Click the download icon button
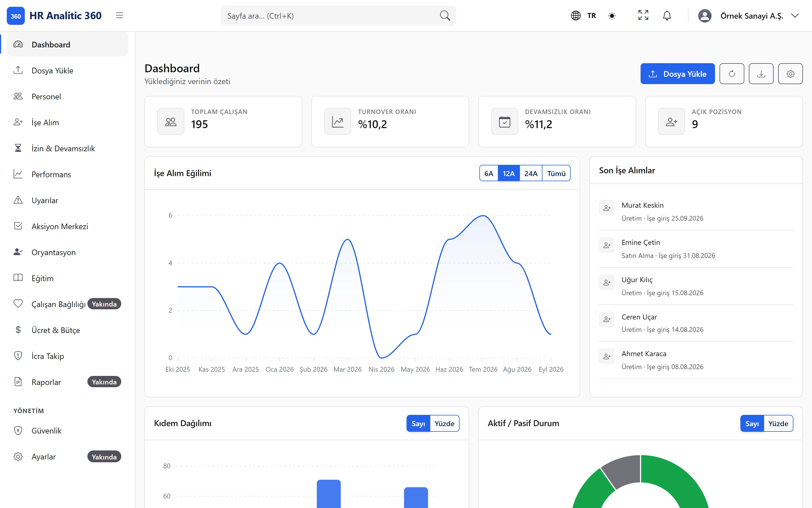Viewport: 812px width, 508px height. click(761, 74)
